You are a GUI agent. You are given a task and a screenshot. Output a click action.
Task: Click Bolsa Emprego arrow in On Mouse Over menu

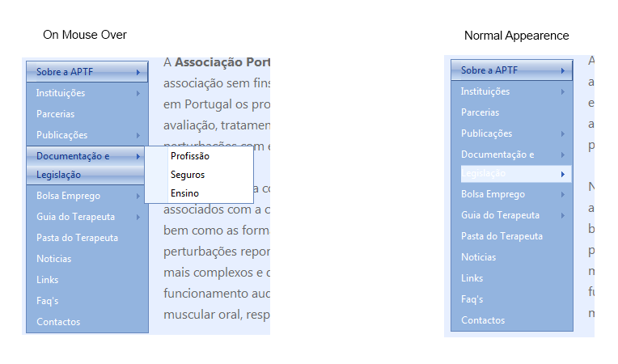138,196
